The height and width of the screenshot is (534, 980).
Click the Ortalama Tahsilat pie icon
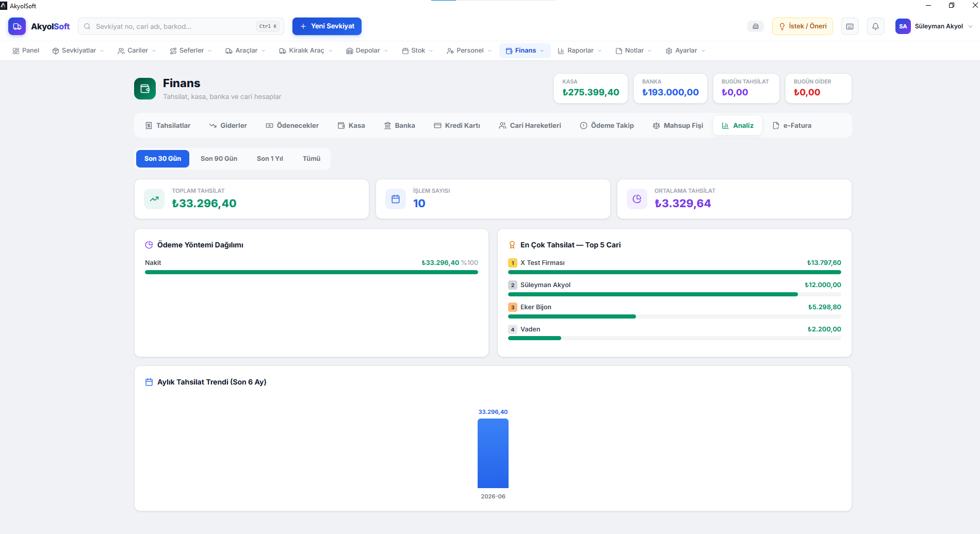coord(637,199)
